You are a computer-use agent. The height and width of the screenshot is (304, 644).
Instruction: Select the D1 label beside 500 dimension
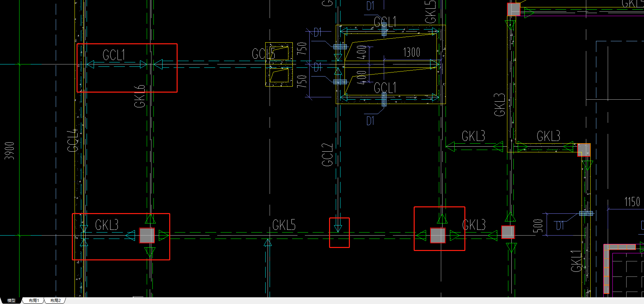(560, 226)
